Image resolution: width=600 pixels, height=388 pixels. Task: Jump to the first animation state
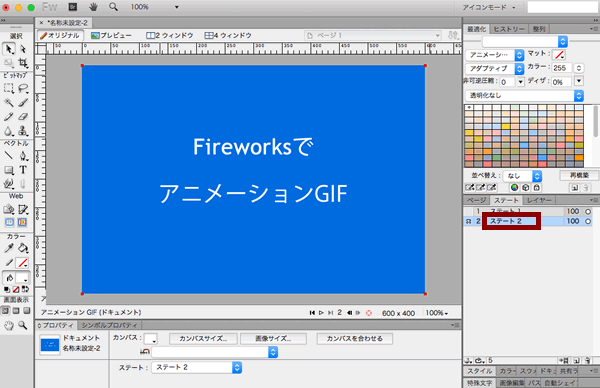(x=312, y=313)
